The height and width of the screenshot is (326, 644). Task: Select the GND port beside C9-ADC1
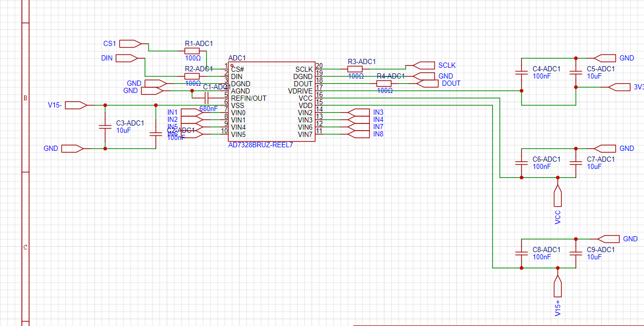click(x=608, y=239)
